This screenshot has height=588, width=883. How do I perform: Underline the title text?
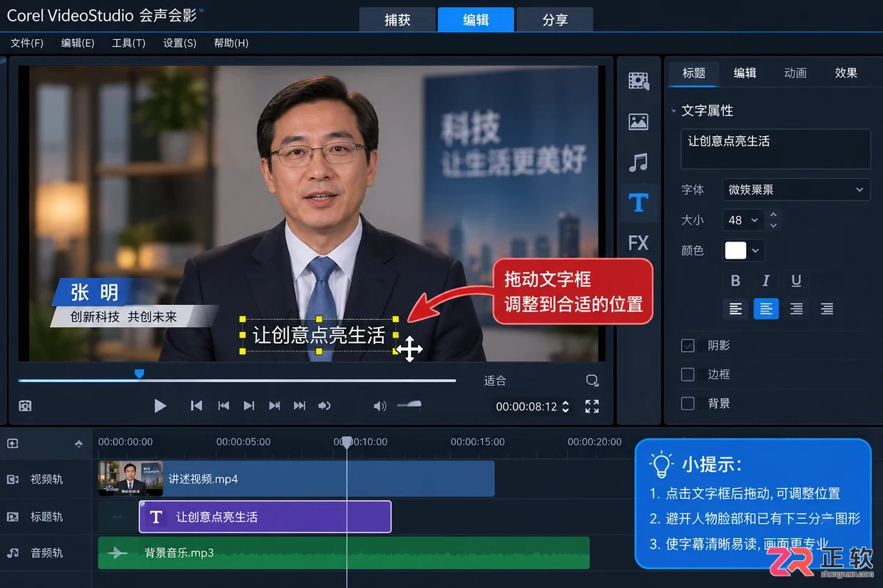(x=797, y=280)
